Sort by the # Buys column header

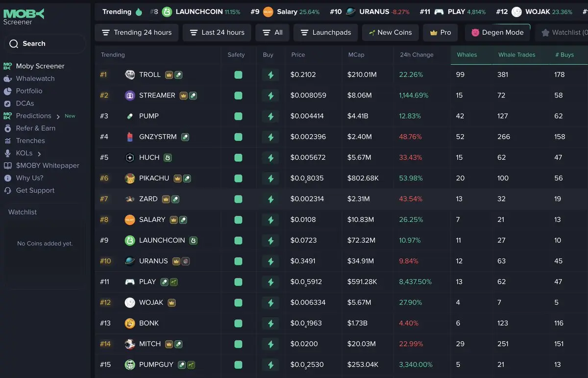click(564, 55)
